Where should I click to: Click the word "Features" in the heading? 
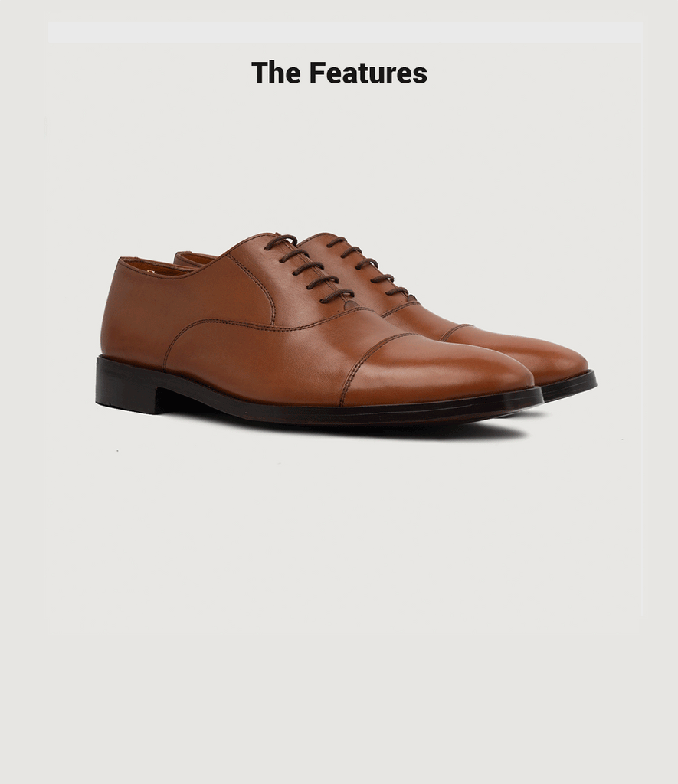368,73
